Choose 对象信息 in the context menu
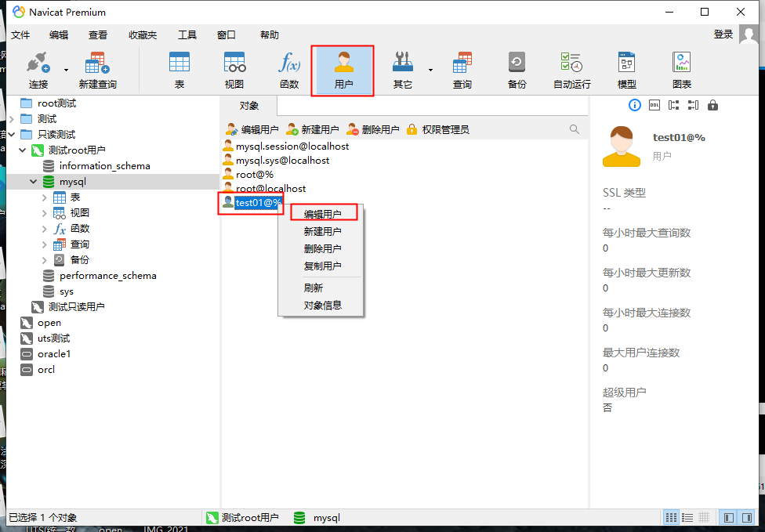 (x=322, y=306)
